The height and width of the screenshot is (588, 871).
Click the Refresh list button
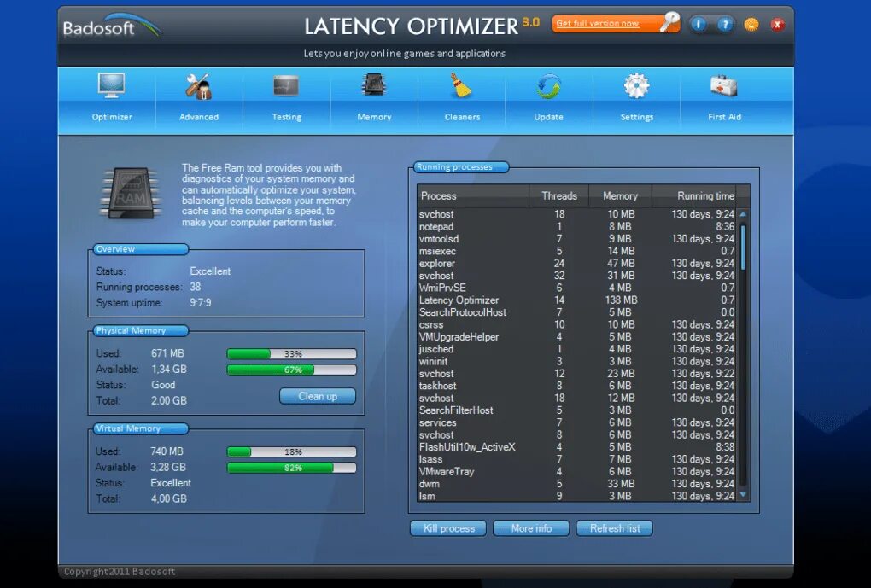(614, 528)
